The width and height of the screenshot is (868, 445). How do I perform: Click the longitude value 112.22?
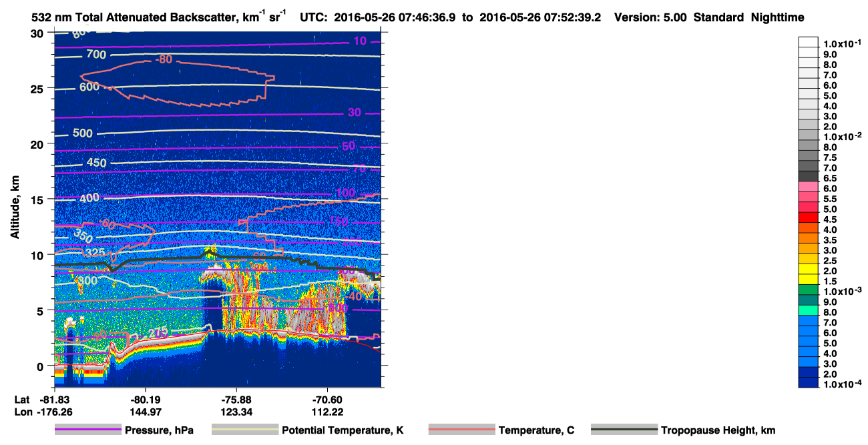pyautogui.click(x=327, y=412)
